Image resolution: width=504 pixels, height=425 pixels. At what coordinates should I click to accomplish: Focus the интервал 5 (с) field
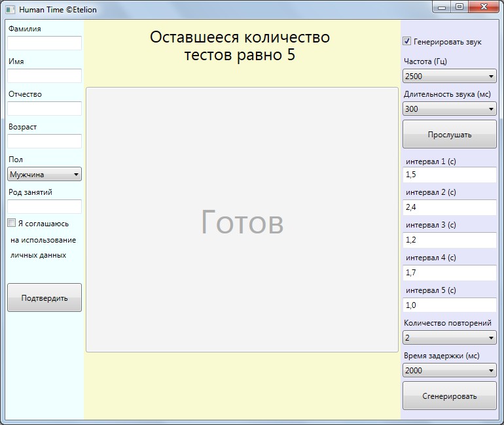(450, 305)
